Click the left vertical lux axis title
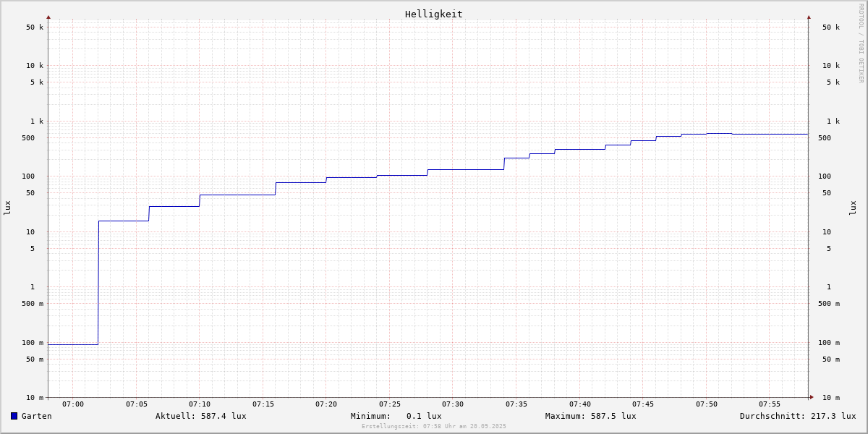Image resolution: width=868 pixels, height=434 pixels. coord(7,208)
